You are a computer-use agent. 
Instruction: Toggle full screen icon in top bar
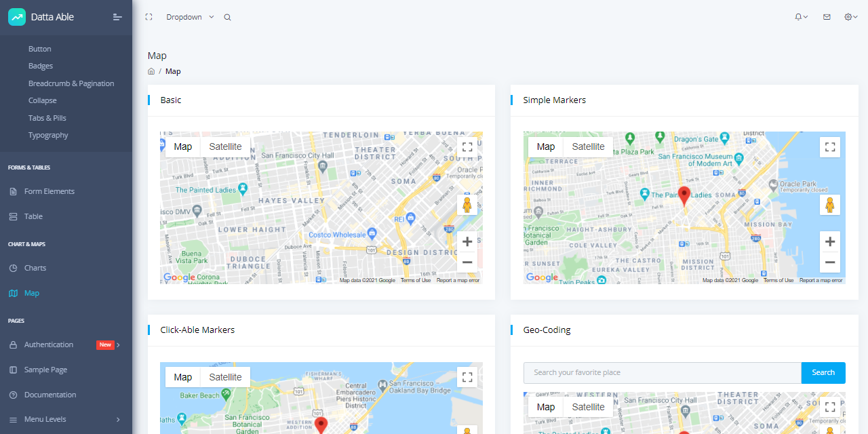(149, 17)
